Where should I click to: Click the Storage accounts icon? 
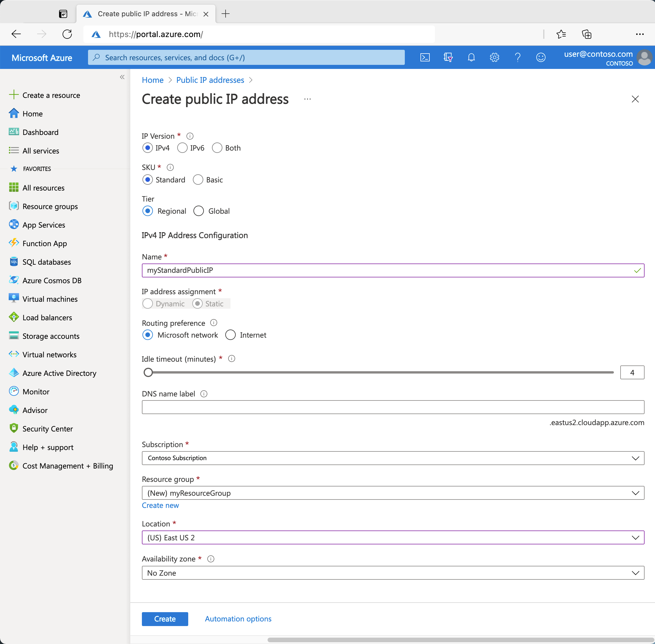[x=14, y=336]
